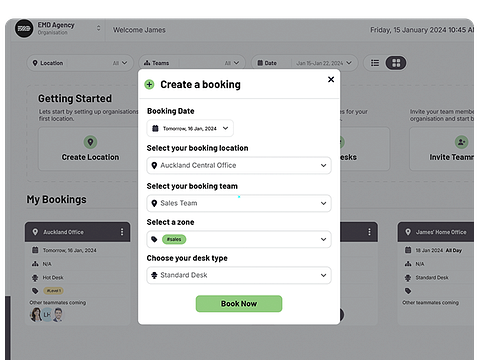Click the pin icon beside Auckland Central Office
Image resolution: width=480 pixels, height=360 pixels.
click(154, 165)
